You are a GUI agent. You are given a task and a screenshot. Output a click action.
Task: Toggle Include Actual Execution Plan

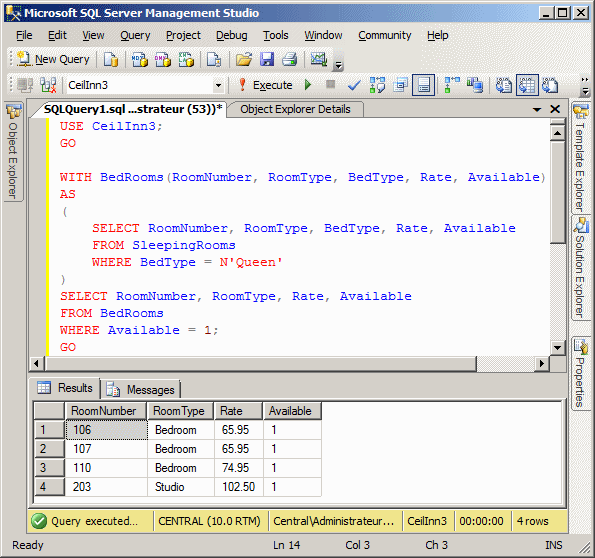click(x=452, y=85)
